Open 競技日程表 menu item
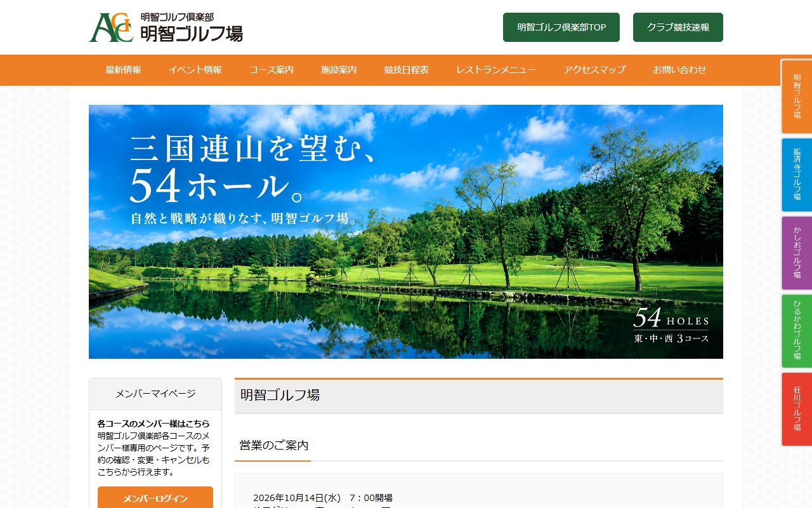812x508 pixels. pyautogui.click(x=407, y=70)
